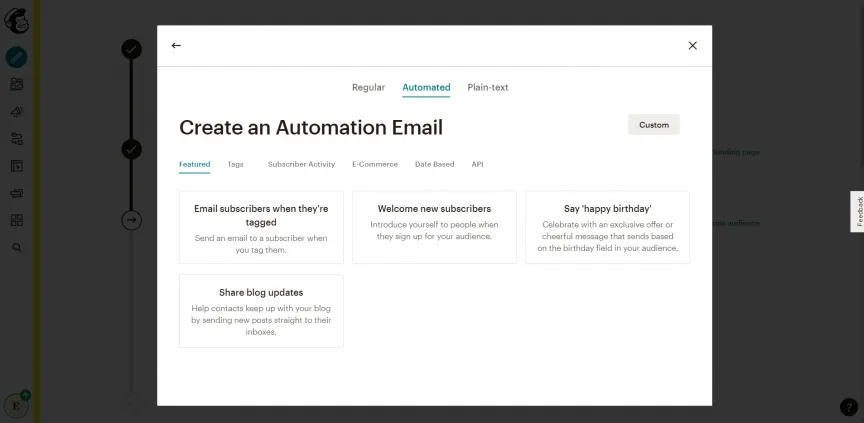Select the Featured category tab
The image size is (864, 423).
point(195,164)
